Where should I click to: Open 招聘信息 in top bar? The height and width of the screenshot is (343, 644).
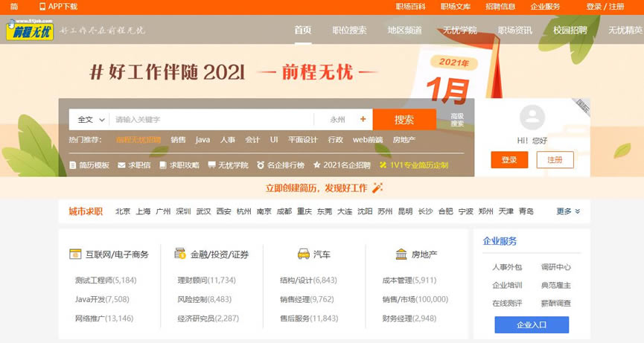pyautogui.click(x=500, y=7)
